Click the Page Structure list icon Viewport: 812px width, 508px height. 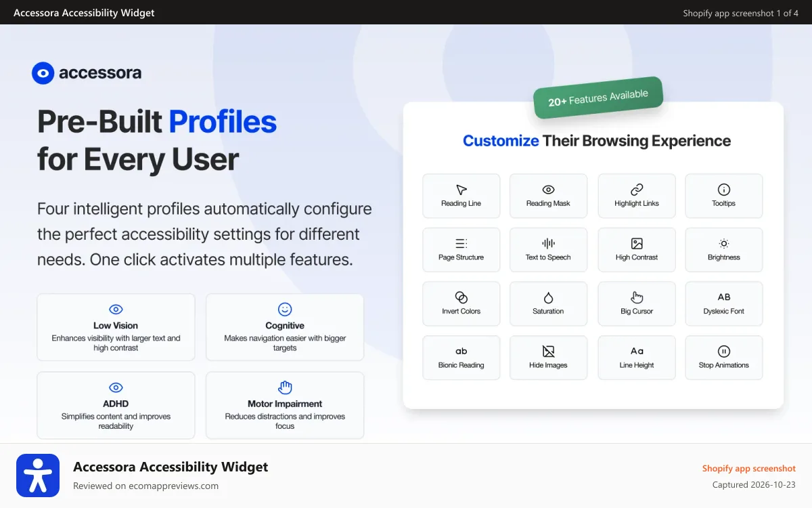(461, 244)
